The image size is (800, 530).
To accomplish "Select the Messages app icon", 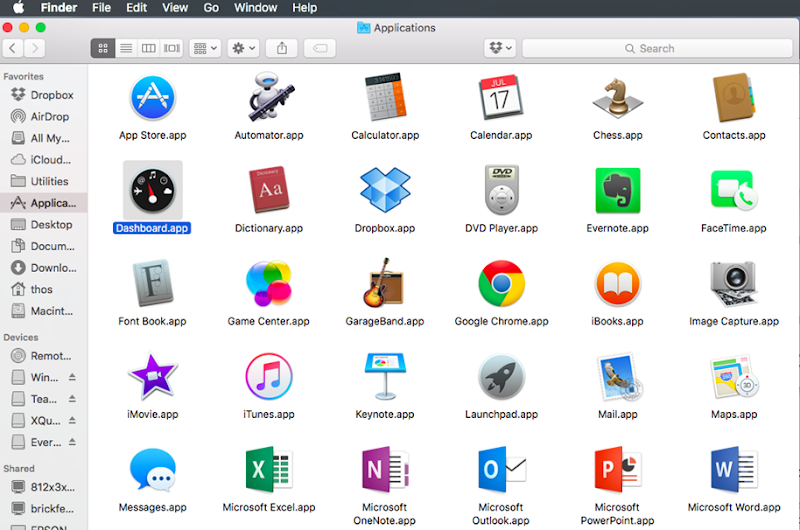I will click(x=153, y=470).
